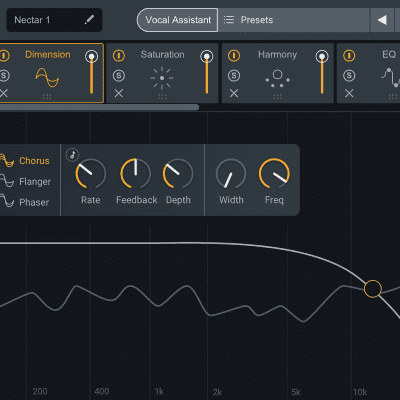Screen dimensions: 400x400
Task: Select the Saturation module starburst icon
Action: [x=162, y=78]
